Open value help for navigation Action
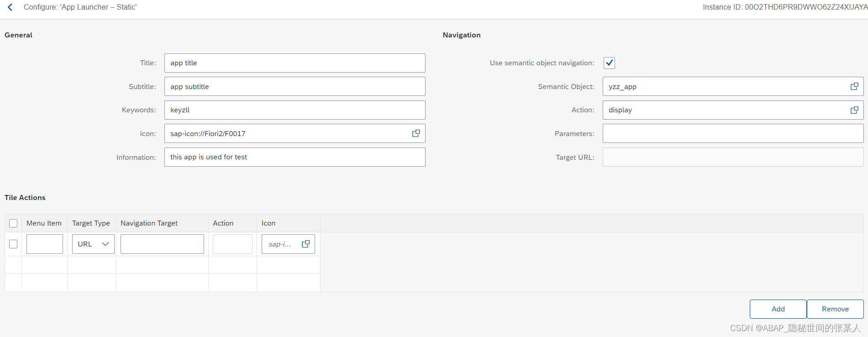The height and width of the screenshot is (337, 868). click(854, 110)
